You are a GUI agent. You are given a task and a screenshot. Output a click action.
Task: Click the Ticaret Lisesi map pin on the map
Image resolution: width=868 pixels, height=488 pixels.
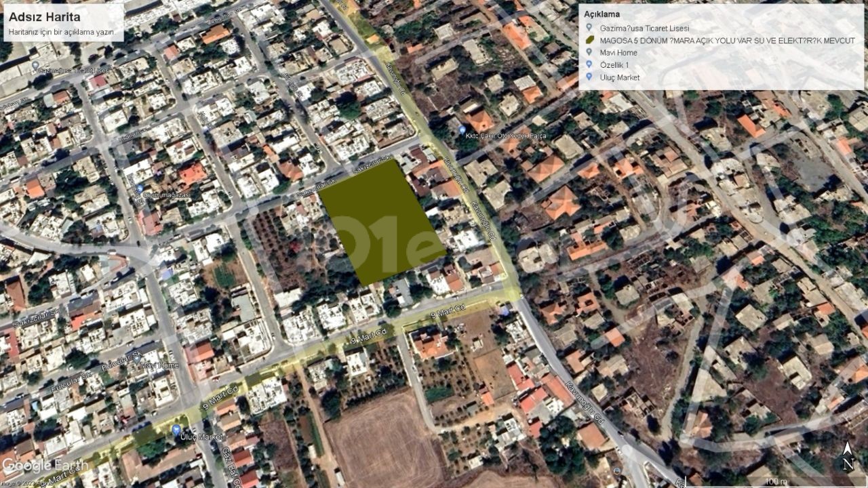coord(35,66)
